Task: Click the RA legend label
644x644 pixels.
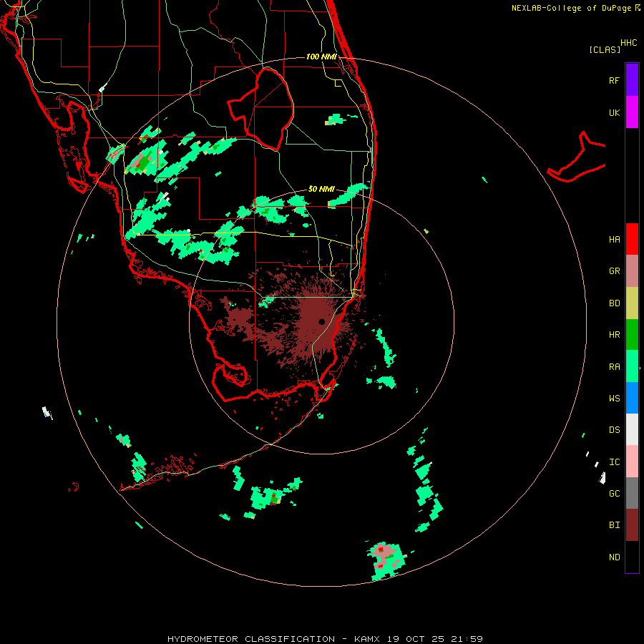Action: pos(614,367)
